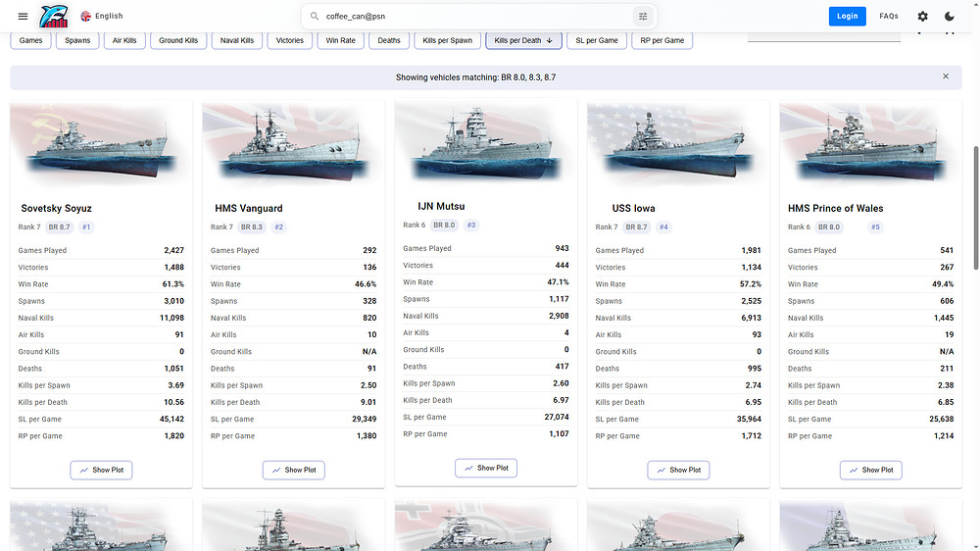
Task: Click the USS Iowa ship image
Action: (x=678, y=146)
